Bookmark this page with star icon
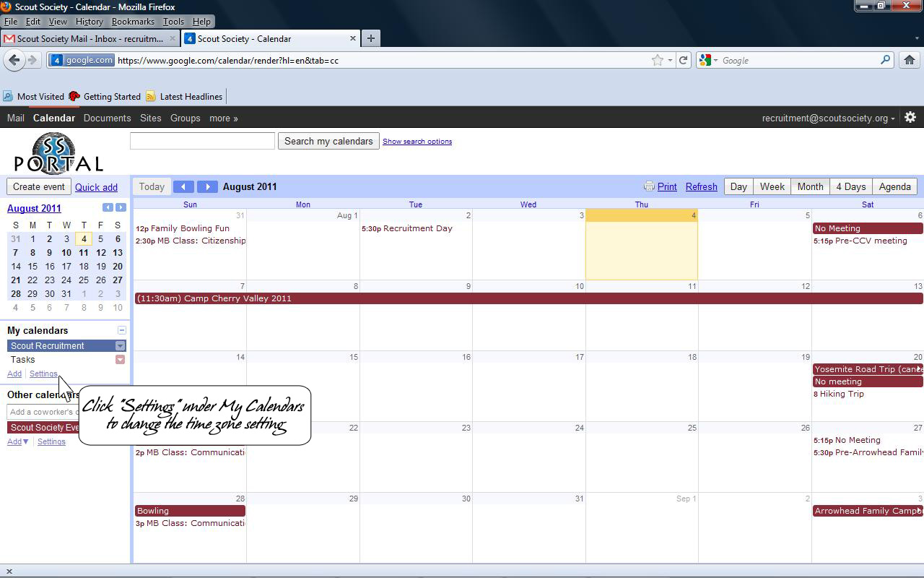Viewport: 924px width, 578px height. 657,60
